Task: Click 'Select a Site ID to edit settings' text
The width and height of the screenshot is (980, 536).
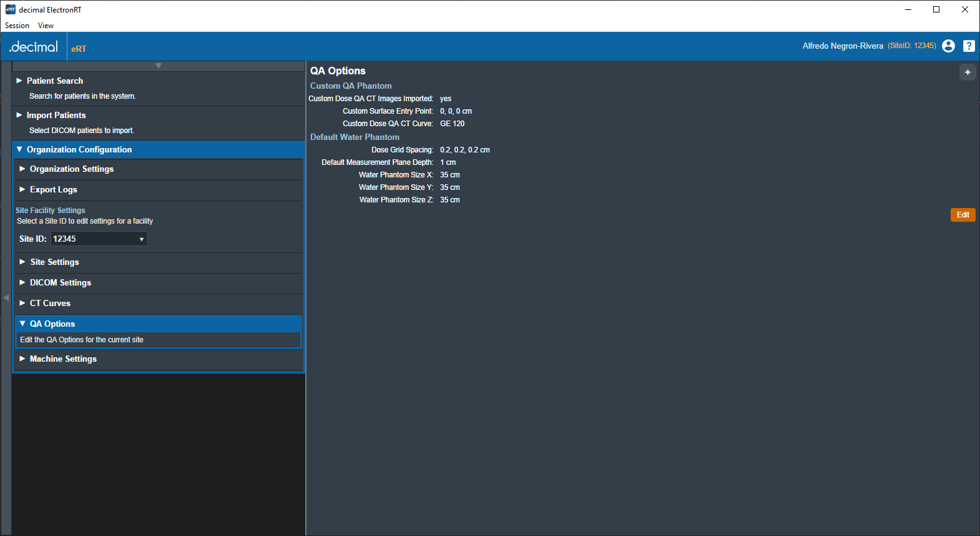Action: tap(85, 221)
